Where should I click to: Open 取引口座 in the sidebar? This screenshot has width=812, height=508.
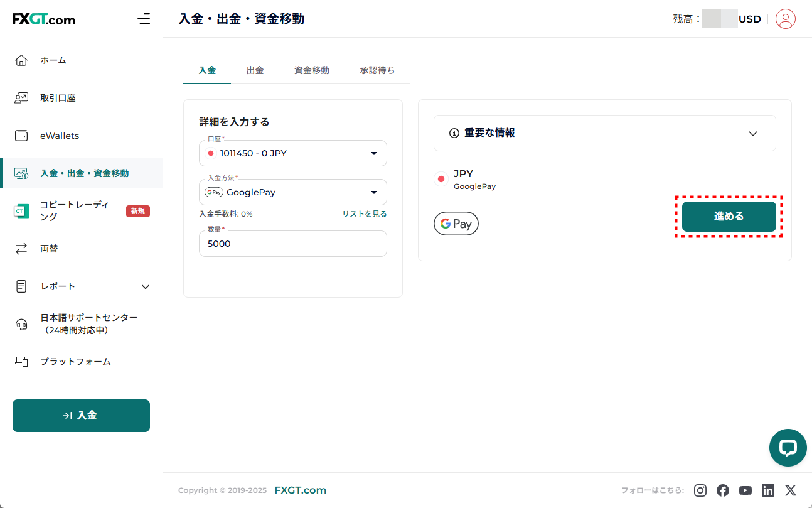pyautogui.click(x=82, y=98)
